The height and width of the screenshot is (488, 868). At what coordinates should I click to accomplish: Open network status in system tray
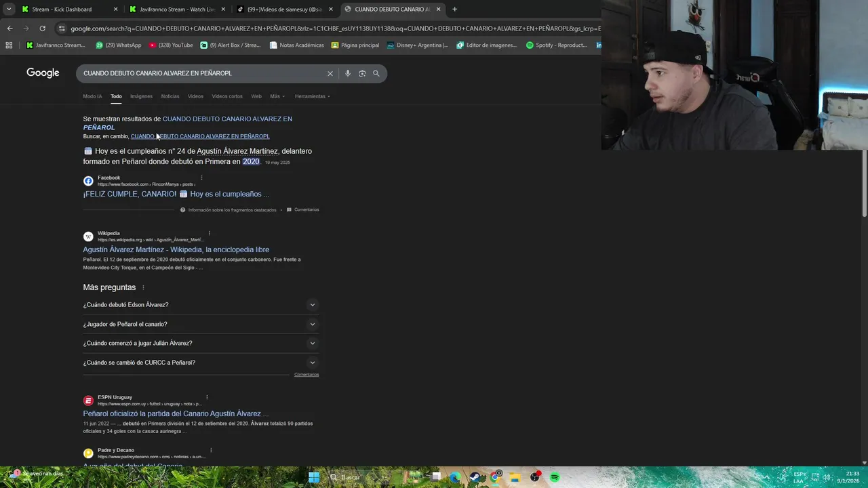(x=816, y=477)
